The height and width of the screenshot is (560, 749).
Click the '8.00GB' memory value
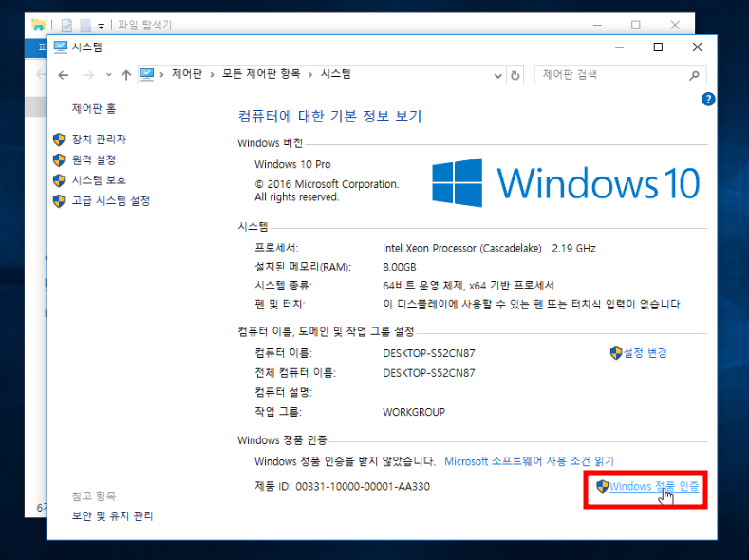click(400, 267)
